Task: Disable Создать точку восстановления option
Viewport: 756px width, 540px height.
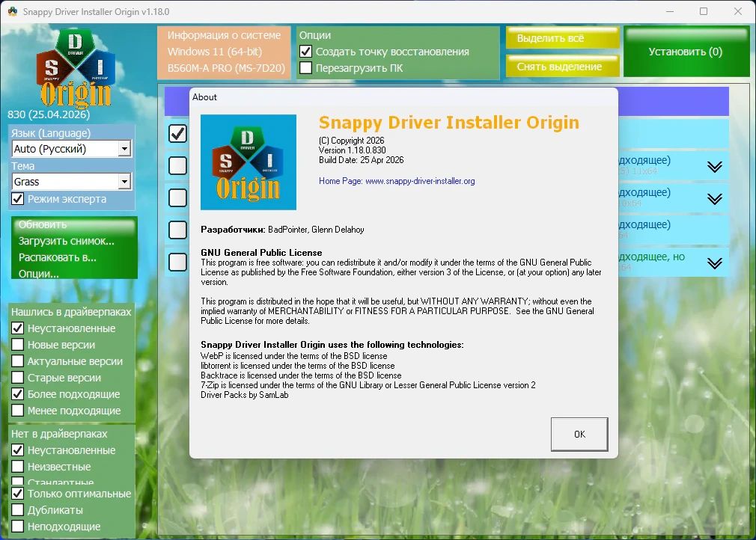Action: pos(305,51)
